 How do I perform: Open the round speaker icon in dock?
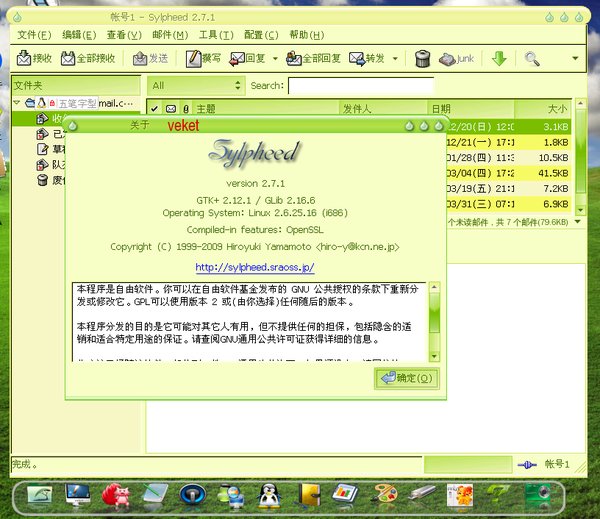click(x=192, y=496)
